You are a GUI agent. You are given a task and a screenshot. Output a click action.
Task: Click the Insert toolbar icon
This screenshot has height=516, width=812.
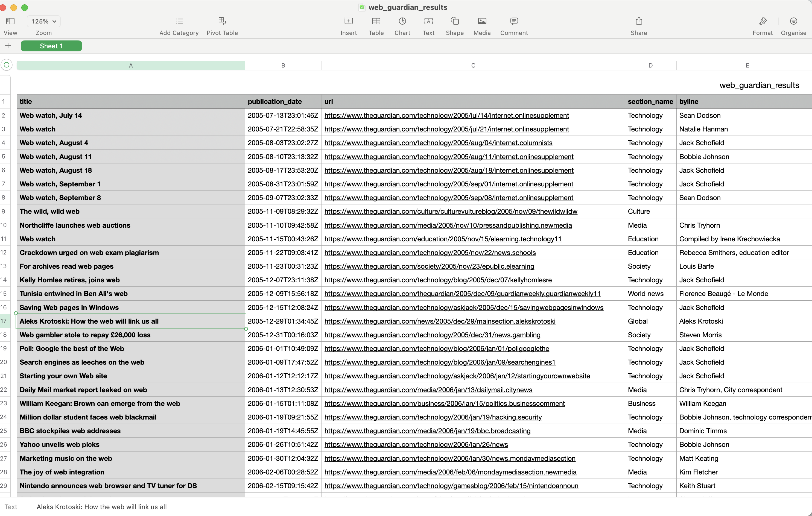click(348, 21)
